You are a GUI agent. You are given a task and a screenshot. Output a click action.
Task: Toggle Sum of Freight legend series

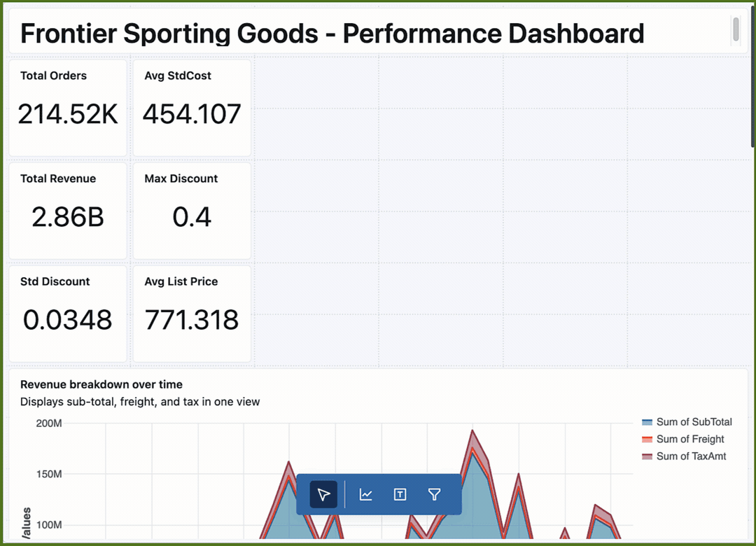coord(689,439)
